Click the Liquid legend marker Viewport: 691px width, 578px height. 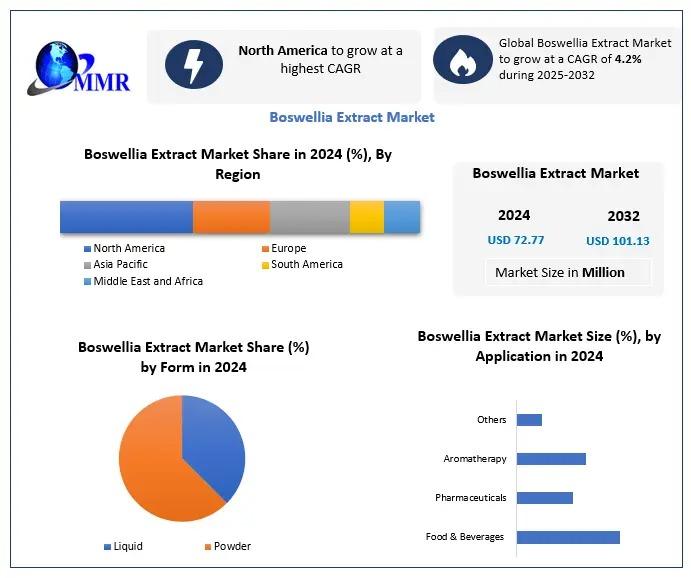pos(108,547)
